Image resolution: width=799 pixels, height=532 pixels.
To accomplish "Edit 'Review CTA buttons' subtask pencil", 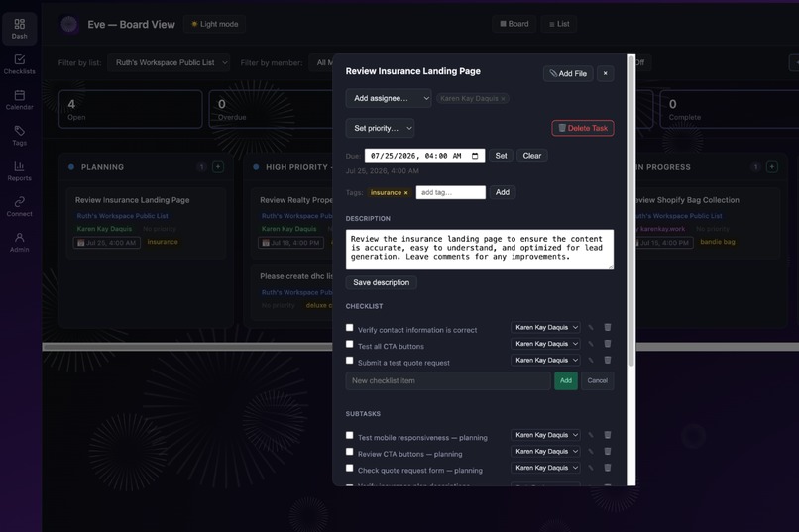I will coord(591,451).
